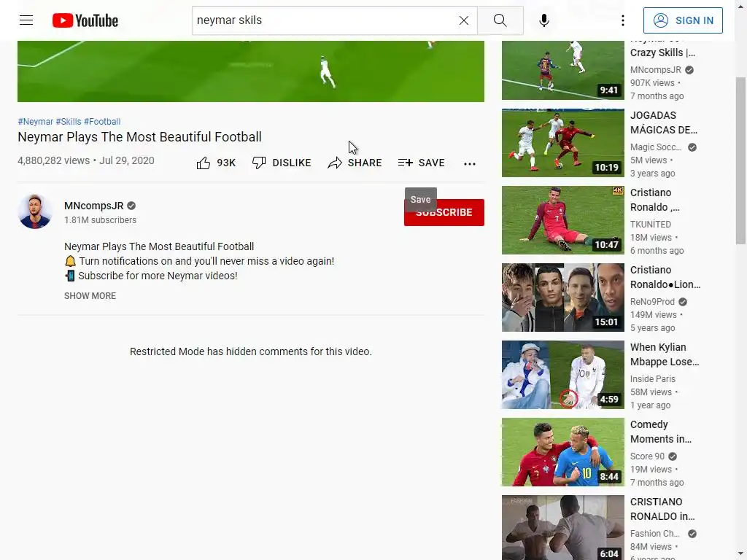Click the '4,880,282 views' text
Image resolution: width=747 pixels, height=560 pixels.
pos(53,160)
